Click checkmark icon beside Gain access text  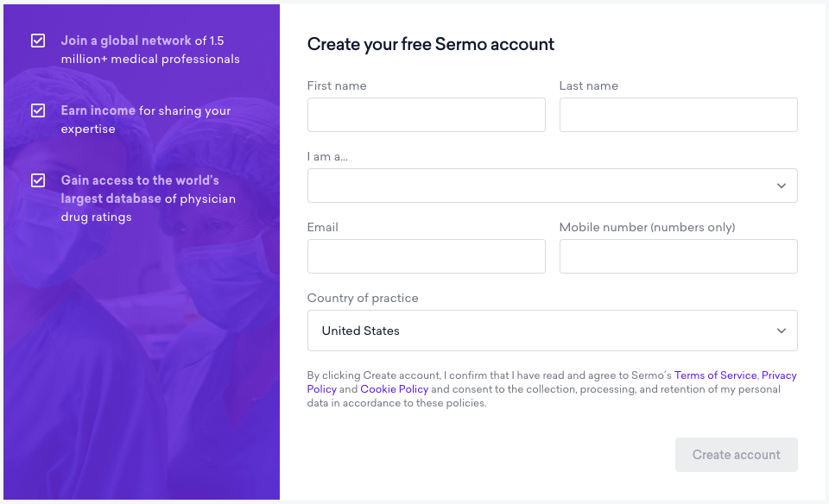click(x=38, y=180)
